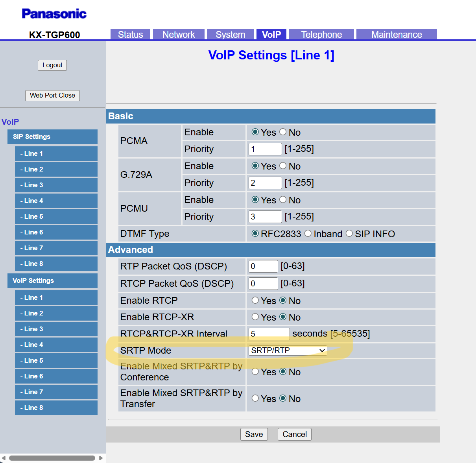Select SIP INFO DTMF type

(349, 234)
